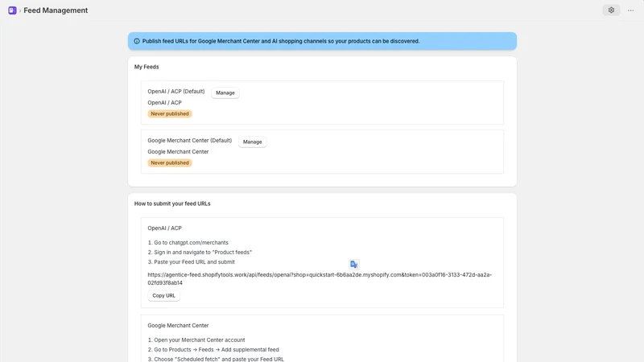The image size is (644, 362).
Task: Click the Never published badge under Google Merchant Center
Action: pos(170,163)
